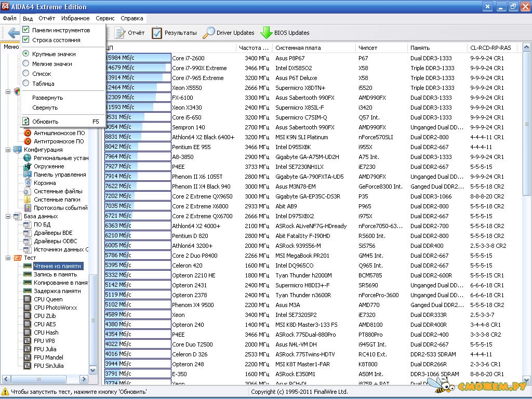Sort by the Системная плата column header
The width and height of the screenshot is (532, 399).
(x=314, y=48)
